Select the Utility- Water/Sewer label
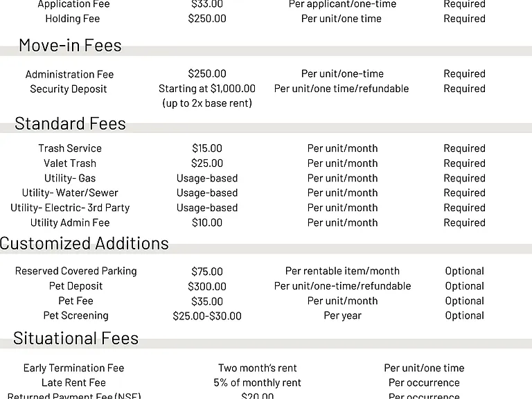532x399 pixels. [x=70, y=193]
